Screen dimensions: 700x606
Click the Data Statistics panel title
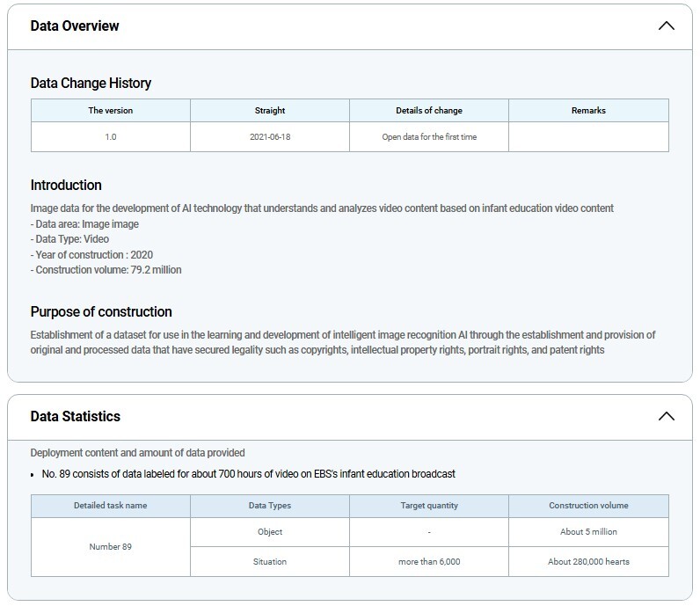pos(76,416)
